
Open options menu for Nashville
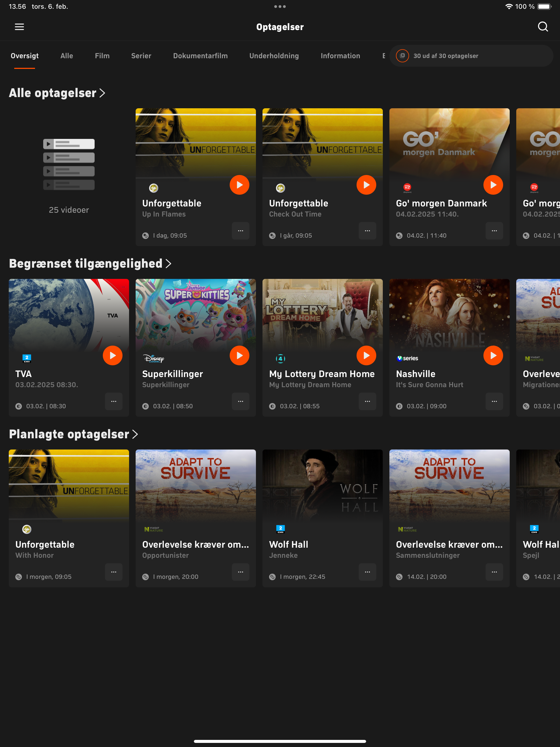494,401
